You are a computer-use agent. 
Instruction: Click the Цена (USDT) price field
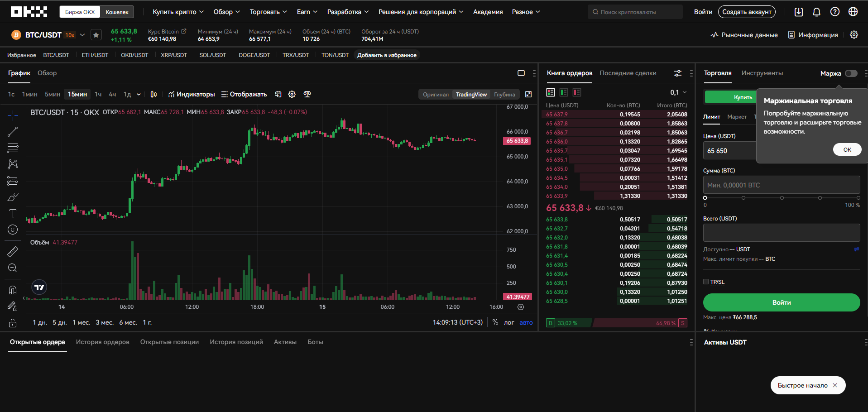730,151
